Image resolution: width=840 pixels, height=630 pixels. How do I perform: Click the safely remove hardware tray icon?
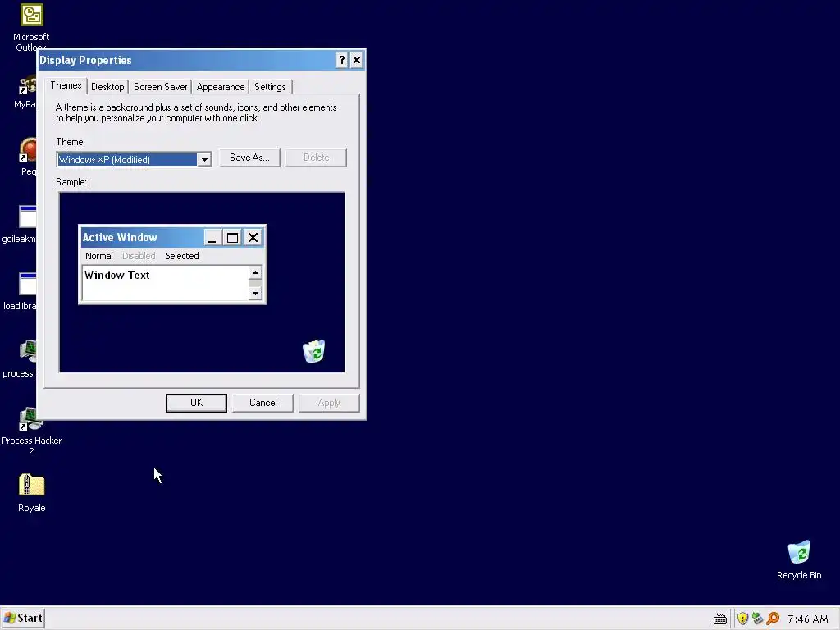pos(757,619)
